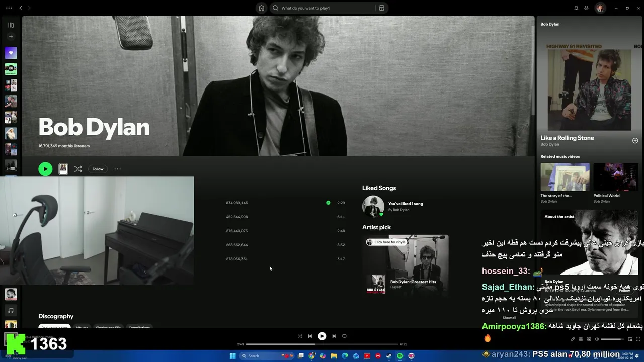Open "The story of the..." music video
This screenshot has width=644, height=362.
pos(565,177)
